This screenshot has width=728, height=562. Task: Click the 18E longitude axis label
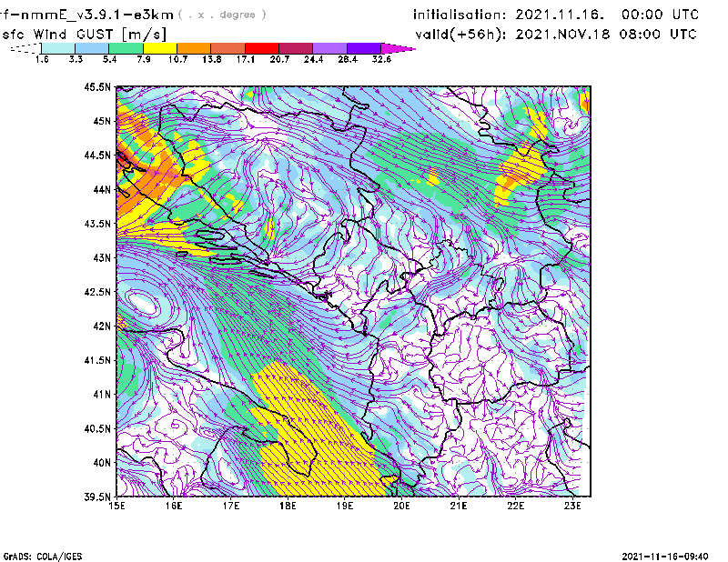(x=288, y=506)
